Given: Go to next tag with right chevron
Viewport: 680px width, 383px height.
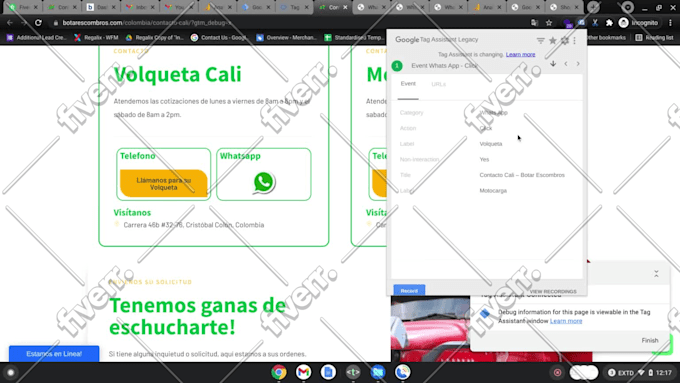Looking at the screenshot, I should [x=578, y=64].
